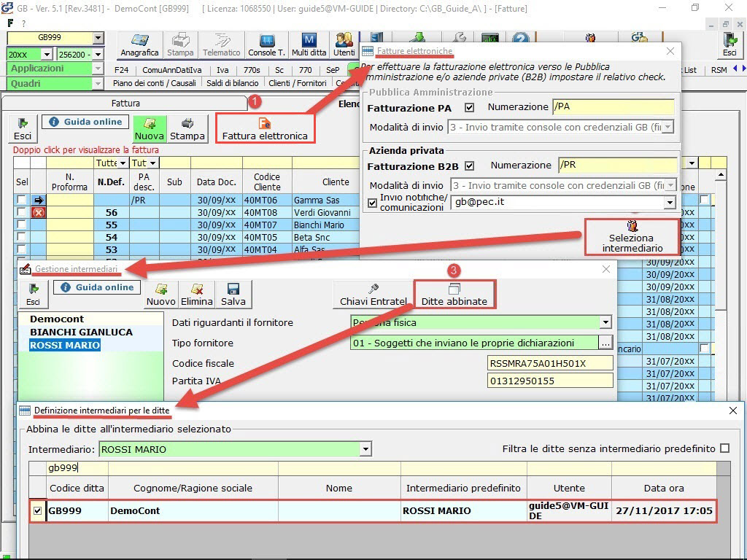Viewport: 747px width, 560px height.
Task: Enable Filtra le ditte senza intermediario predefinito
Action: tap(724, 448)
